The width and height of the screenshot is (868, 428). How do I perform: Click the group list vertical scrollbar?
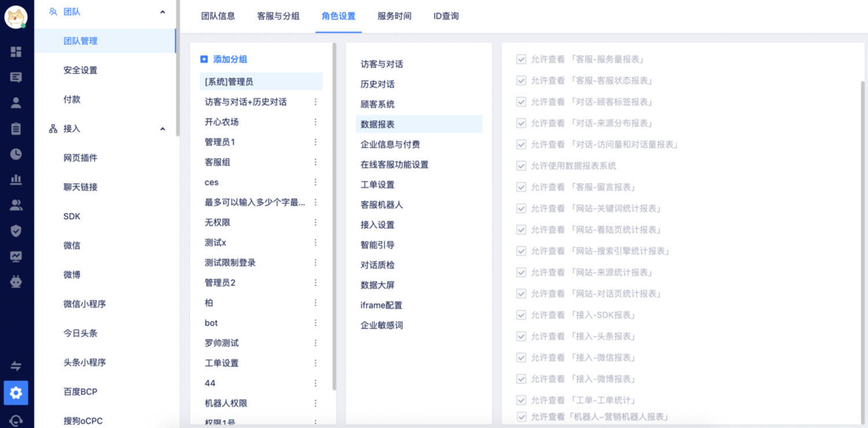click(x=334, y=217)
